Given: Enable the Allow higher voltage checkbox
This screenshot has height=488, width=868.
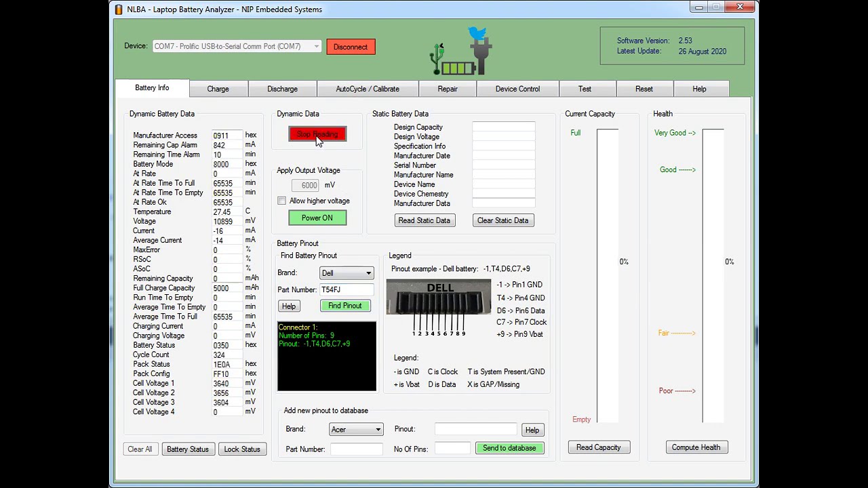Looking at the screenshot, I should coord(281,201).
